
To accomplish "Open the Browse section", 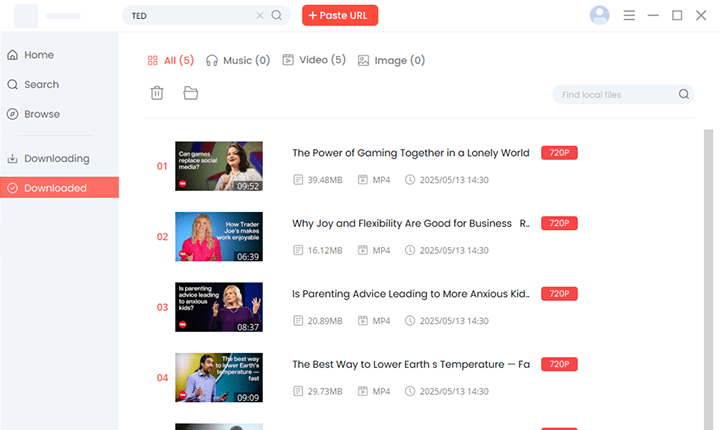I will click(x=42, y=114).
